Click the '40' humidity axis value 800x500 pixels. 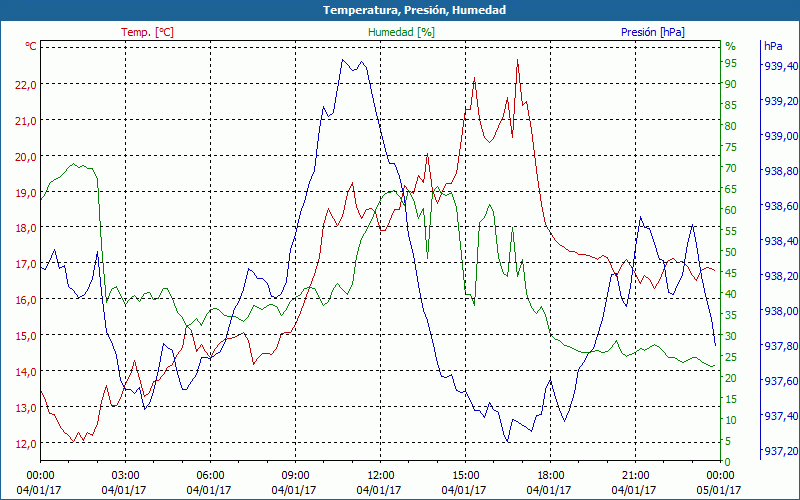pos(731,294)
